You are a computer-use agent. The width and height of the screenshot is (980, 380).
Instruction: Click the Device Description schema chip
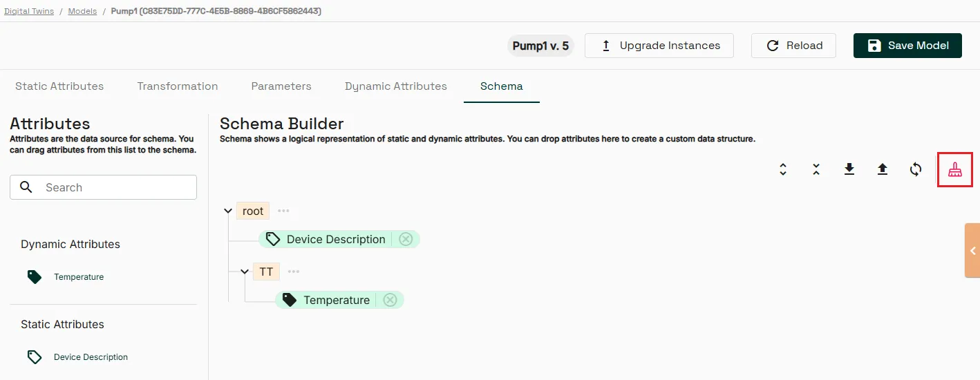tap(339, 239)
